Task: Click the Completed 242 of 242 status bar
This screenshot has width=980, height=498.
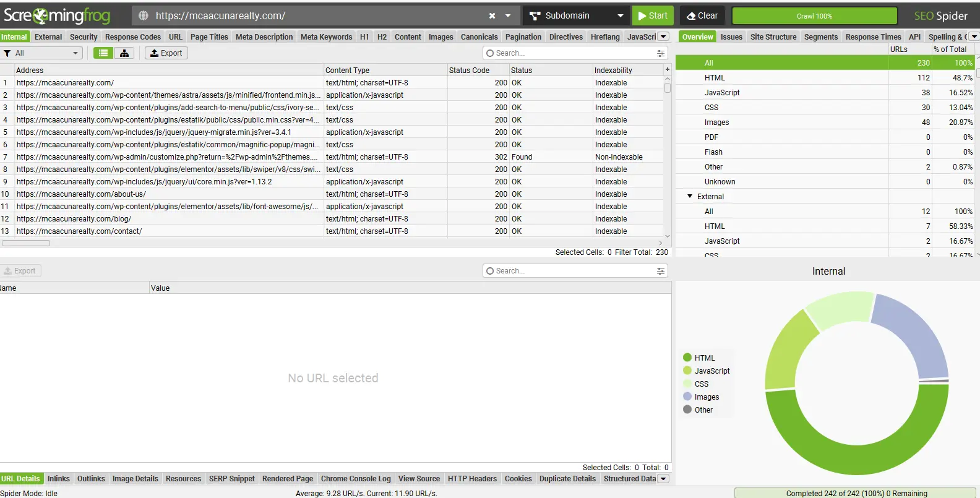Action: (x=856, y=493)
